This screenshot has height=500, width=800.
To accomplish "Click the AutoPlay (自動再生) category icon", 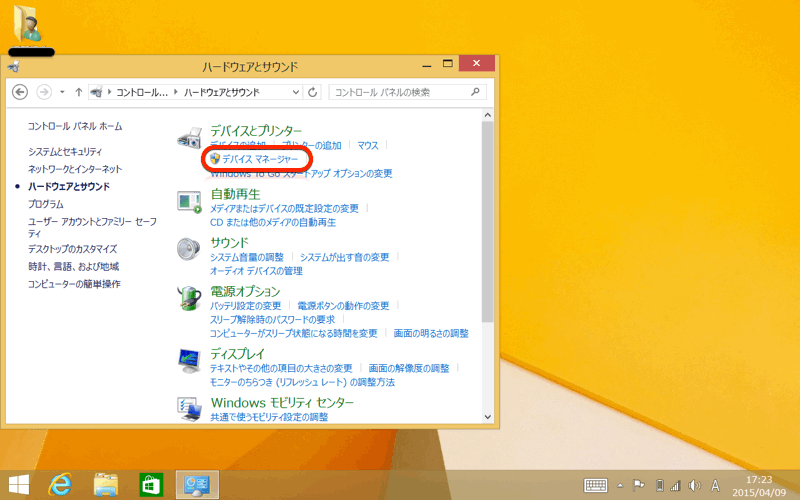I will pyautogui.click(x=189, y=201).
